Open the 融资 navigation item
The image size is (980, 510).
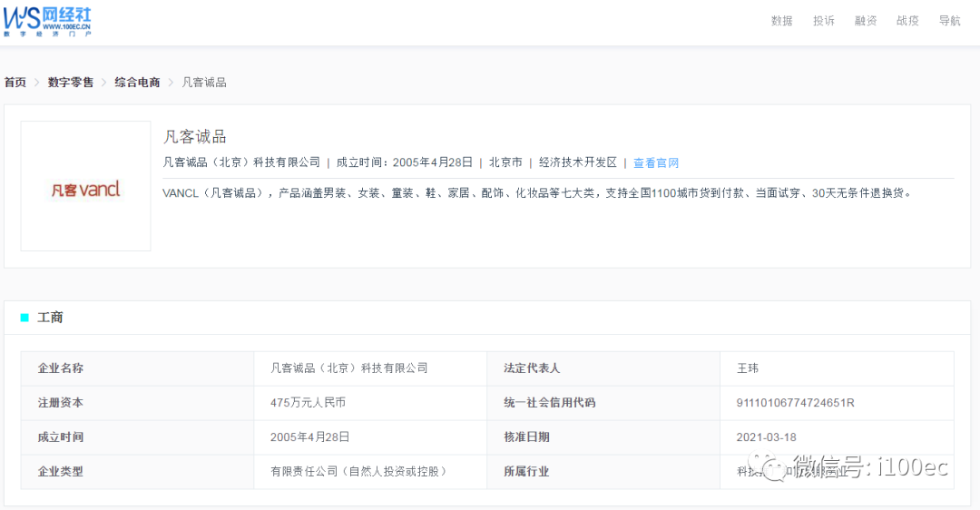coord(865,21)
